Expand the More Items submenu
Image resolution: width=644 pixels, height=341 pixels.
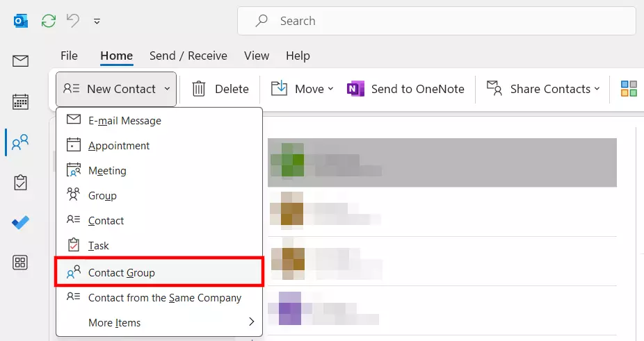pos(160,322)
